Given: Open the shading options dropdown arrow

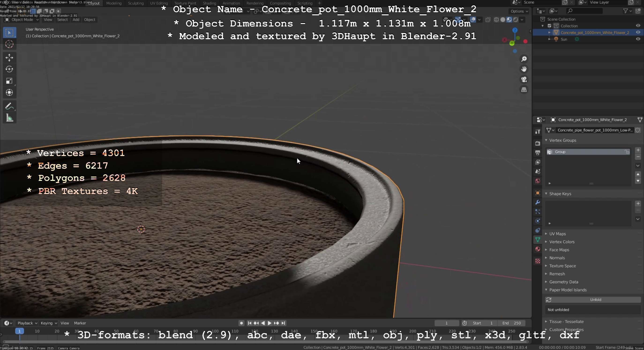Looking at the screenshot, I should tap(522, 20).
